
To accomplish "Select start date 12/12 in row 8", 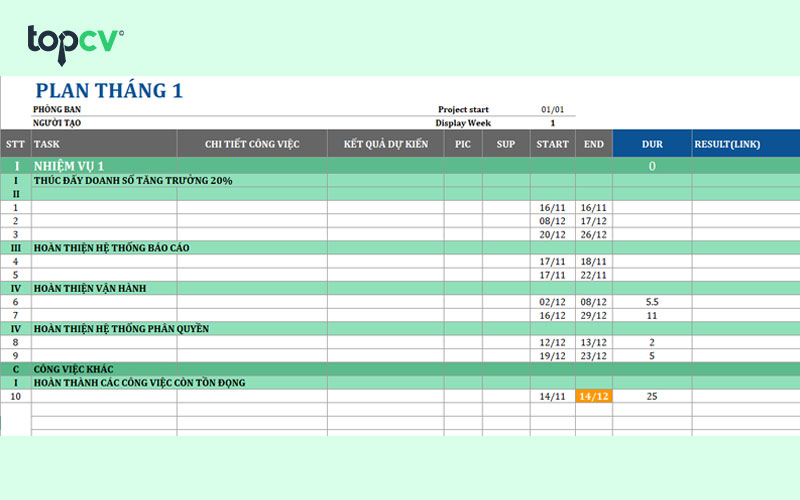I will point(553,342).
